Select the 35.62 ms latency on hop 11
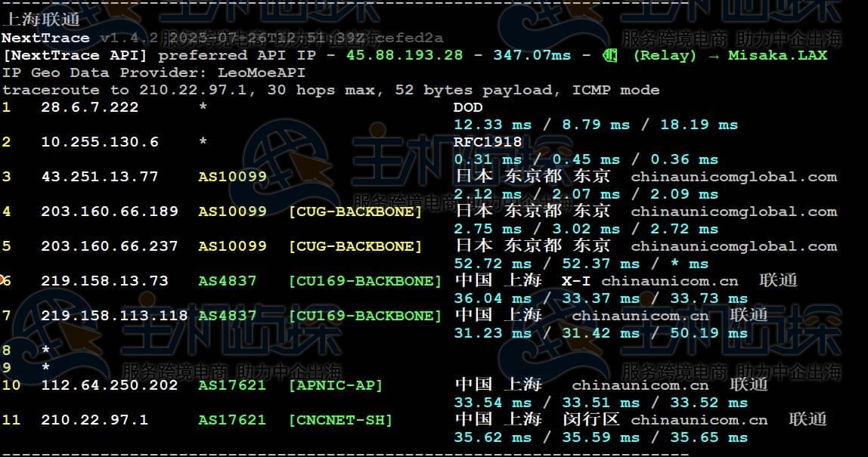 point(493,438)
